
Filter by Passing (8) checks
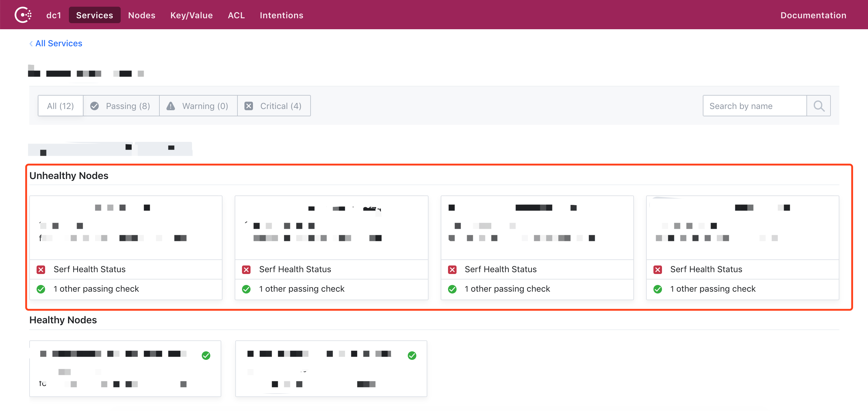tap(121, 106)
